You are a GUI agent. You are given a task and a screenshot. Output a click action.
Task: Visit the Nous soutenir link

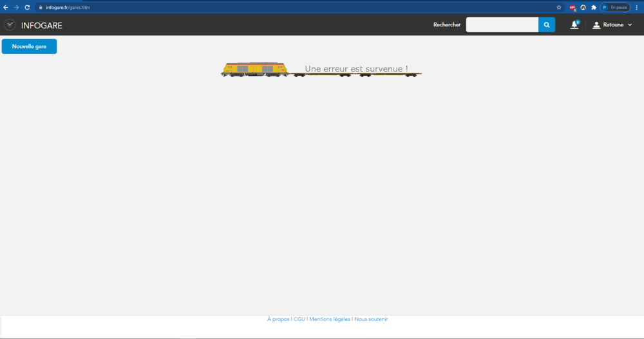pyautogui.click(x=371, y=319)
